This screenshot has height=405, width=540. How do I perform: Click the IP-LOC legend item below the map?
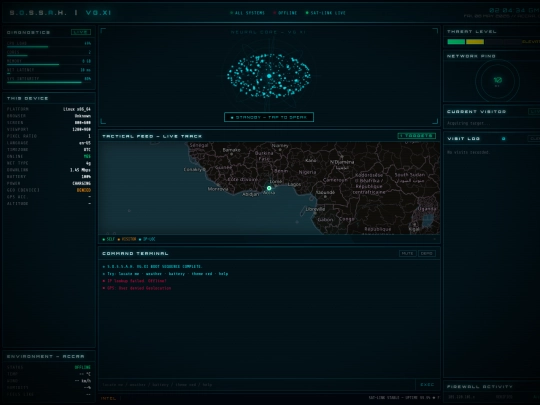point(147,239)
